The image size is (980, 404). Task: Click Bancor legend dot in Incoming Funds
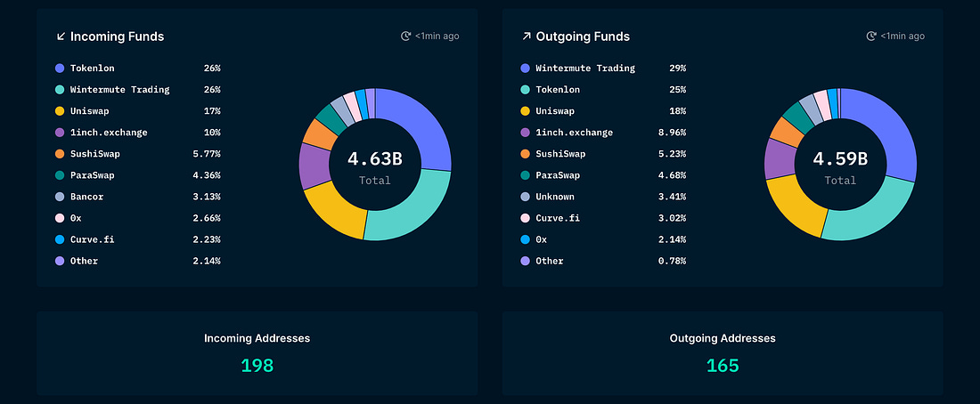pyautogui.click(x=60, y=197)
